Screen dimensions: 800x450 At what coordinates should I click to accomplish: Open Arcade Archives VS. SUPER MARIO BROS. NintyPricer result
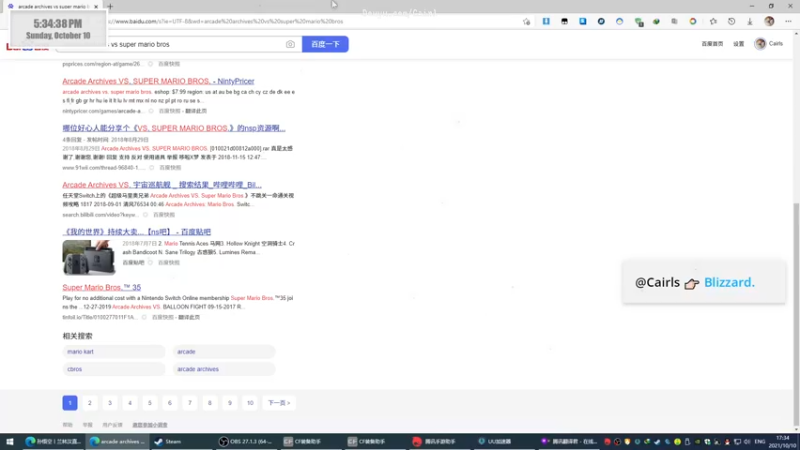[158, 81]
